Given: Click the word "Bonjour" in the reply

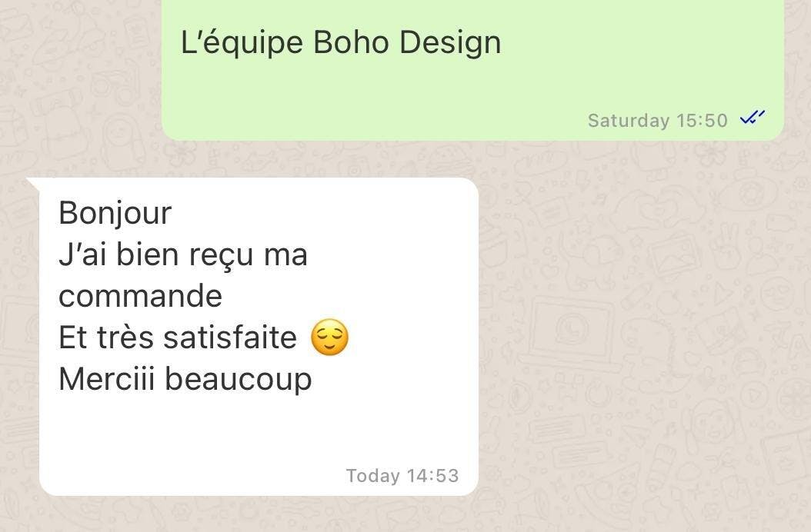Looking at the screenshot, I should click(x=115, y=213).
